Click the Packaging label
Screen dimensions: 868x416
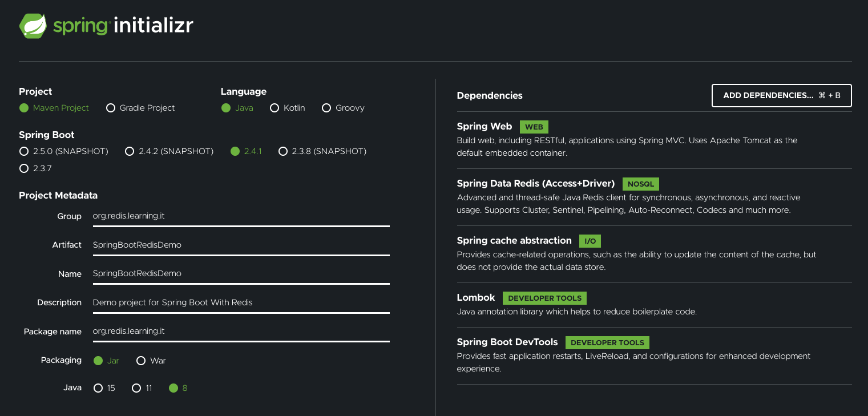click(x=61, y=360)
